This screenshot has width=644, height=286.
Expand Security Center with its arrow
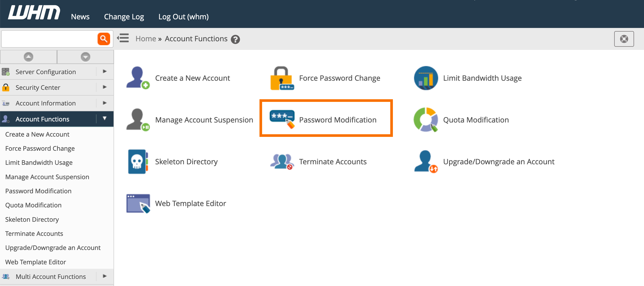[105, 87]
